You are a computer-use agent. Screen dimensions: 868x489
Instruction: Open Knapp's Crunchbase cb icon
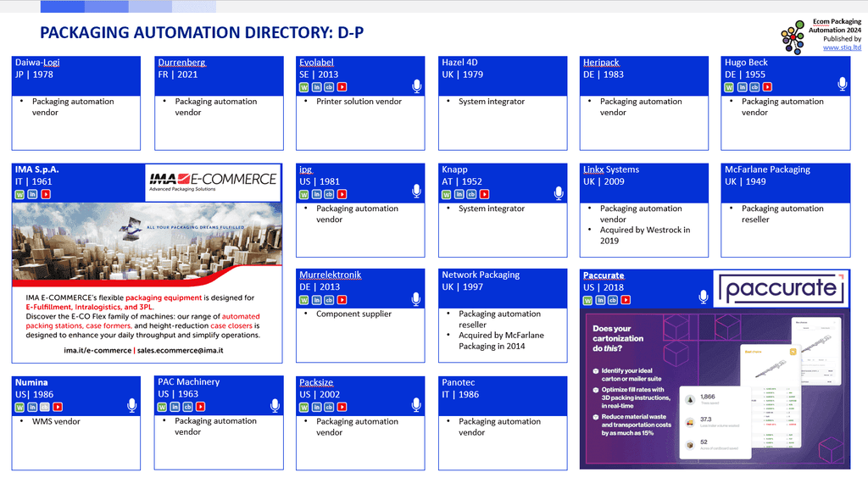[x=470, y=194]
